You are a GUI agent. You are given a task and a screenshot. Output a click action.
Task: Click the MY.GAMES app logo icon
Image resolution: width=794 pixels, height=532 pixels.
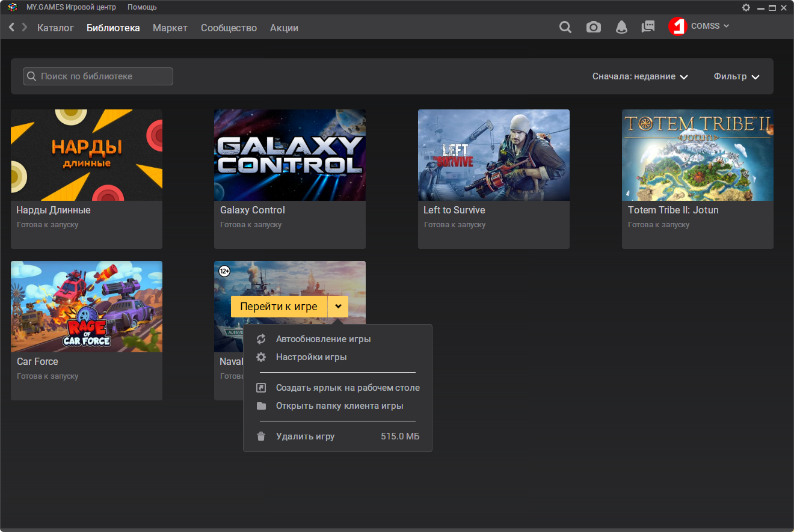click(x=12, y=7)
